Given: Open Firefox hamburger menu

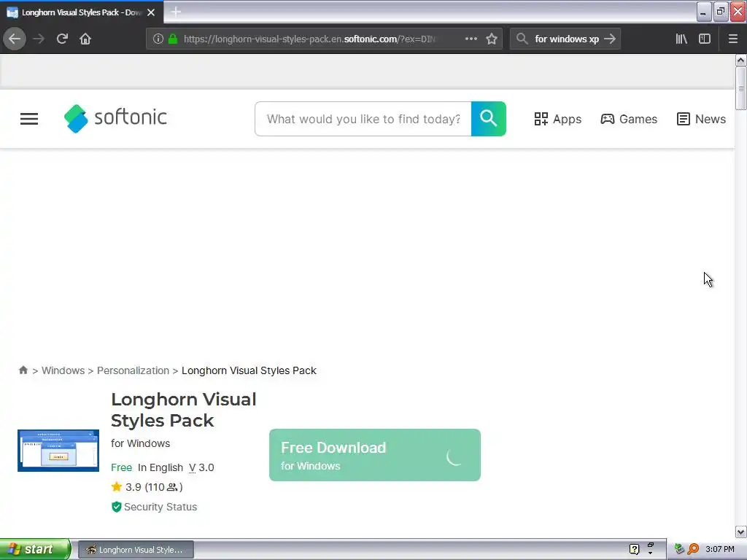Looking at the screenshot, I should click(x=732, y=39).
